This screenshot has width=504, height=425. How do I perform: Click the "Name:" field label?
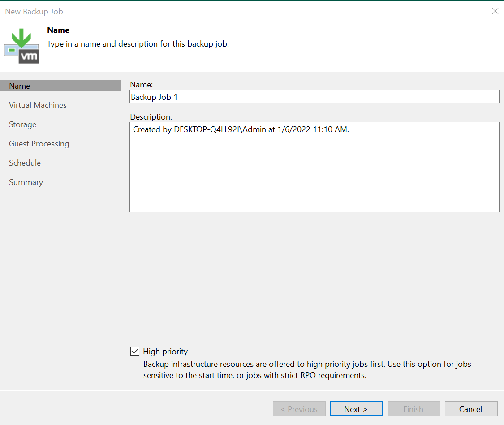[141, 84]
